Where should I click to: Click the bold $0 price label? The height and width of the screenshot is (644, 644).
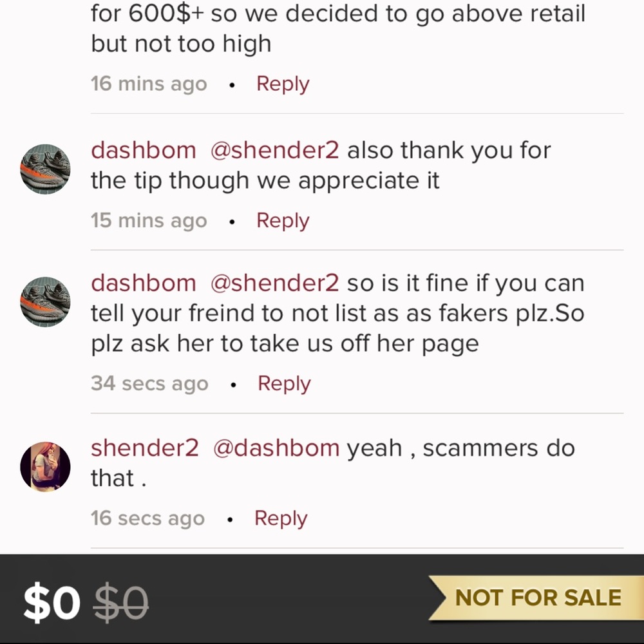(50, 603)
